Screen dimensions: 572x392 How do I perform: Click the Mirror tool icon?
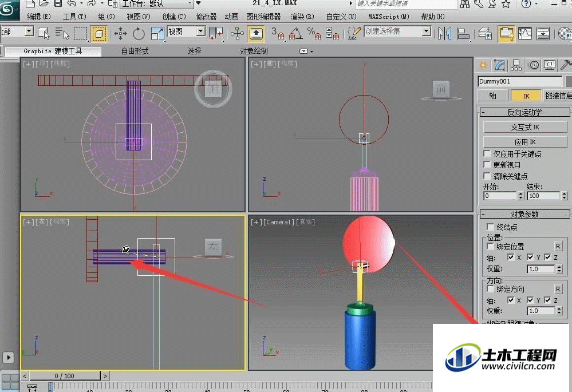445,34
